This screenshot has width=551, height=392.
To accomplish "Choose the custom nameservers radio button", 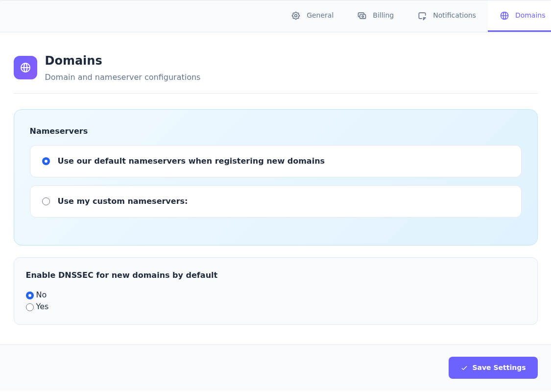I will tap(46, 201).
